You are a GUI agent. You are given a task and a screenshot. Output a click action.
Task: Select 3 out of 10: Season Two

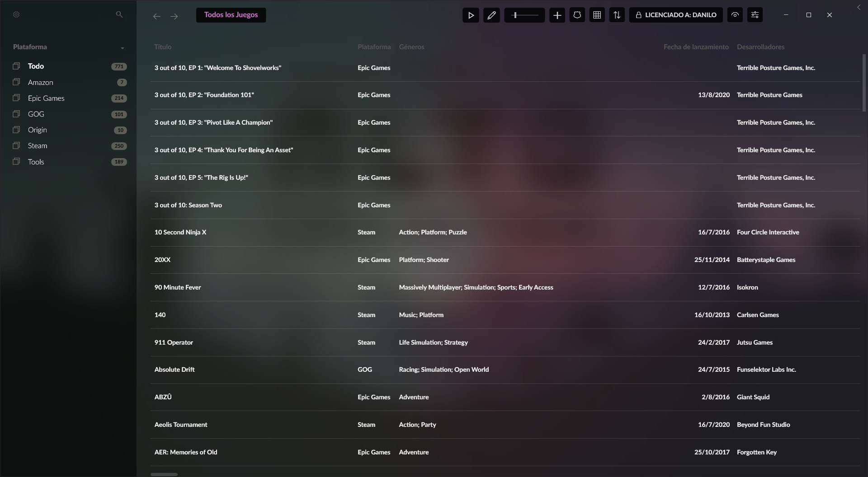[x=505, y=205]
